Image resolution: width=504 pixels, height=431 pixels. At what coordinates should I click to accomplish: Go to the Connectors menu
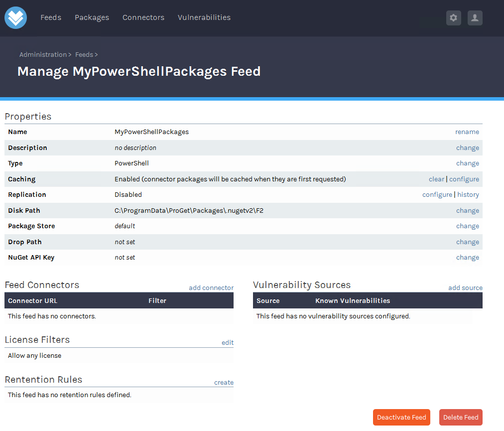click(143, 17)
